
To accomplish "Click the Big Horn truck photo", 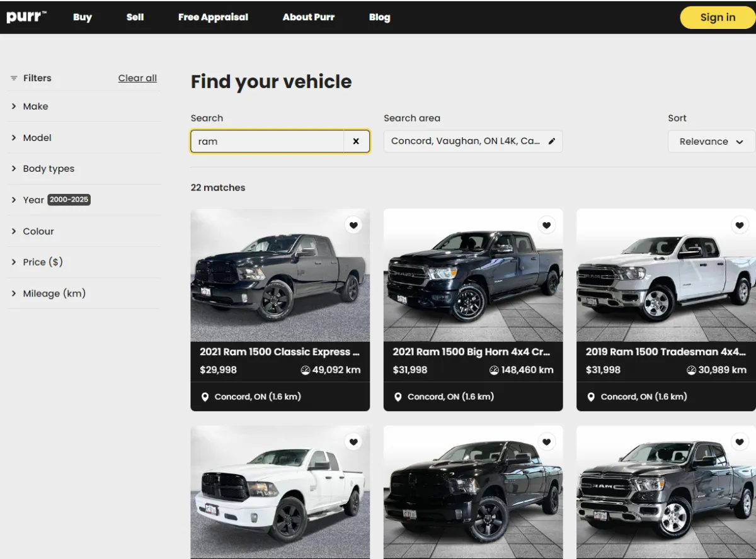I will [x=473, y=275].
